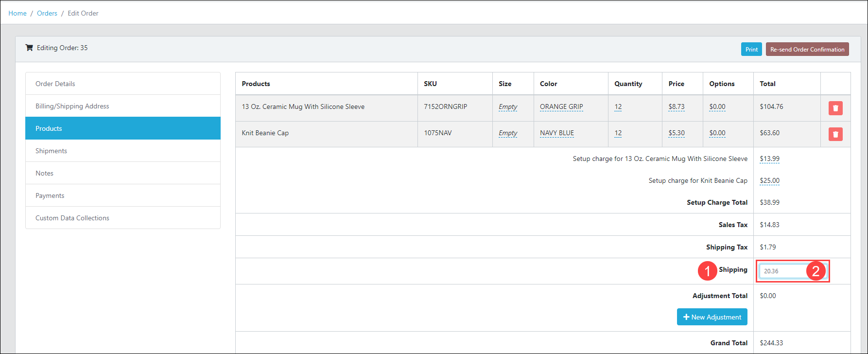Open Notes section
The width and height of the screenshot is (868, 354).
tap(123, 173)
